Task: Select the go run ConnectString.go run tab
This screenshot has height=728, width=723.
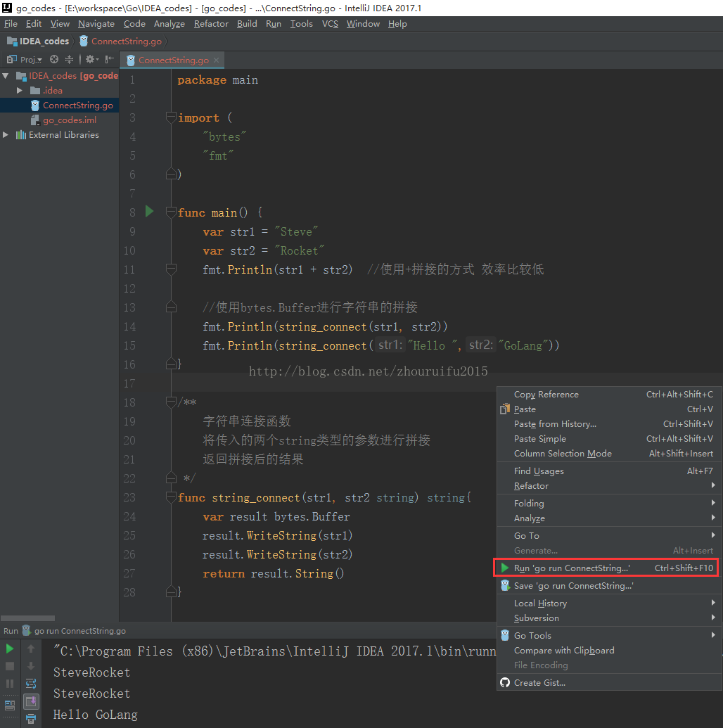Action: click(74, 630)
